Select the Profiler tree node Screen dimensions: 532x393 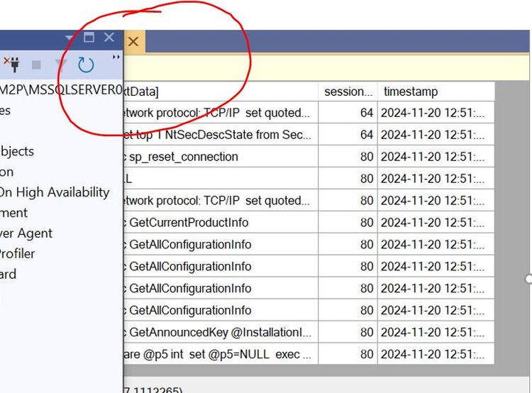pos(17,254)
